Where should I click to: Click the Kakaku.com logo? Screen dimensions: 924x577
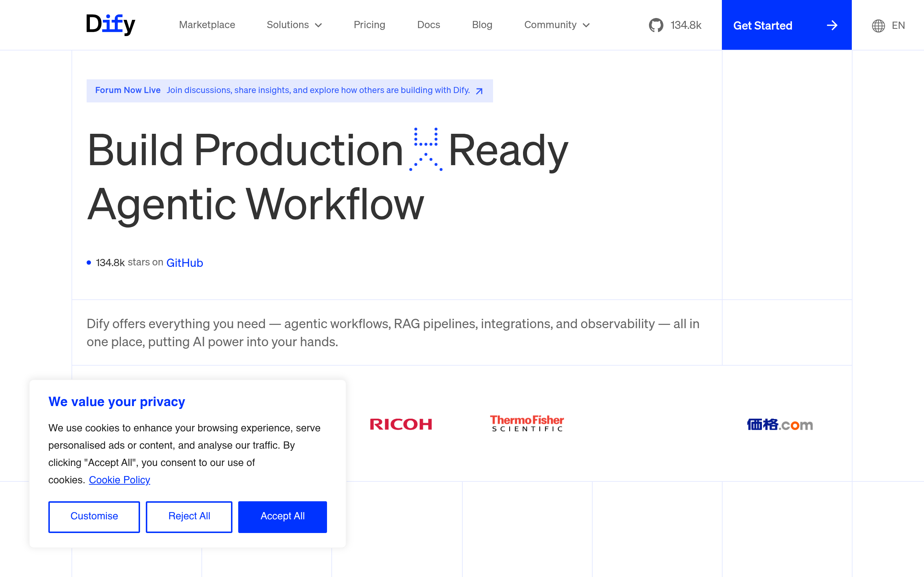(x=780, y=424)
